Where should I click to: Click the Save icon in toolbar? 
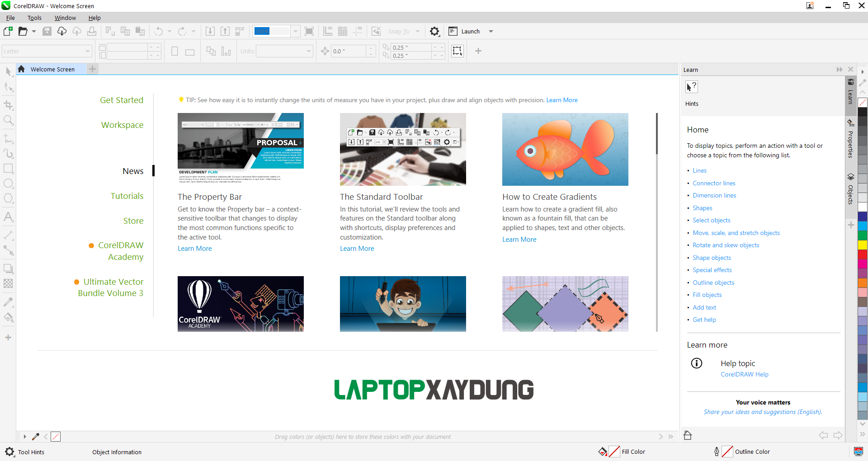[x=47, y=31]
